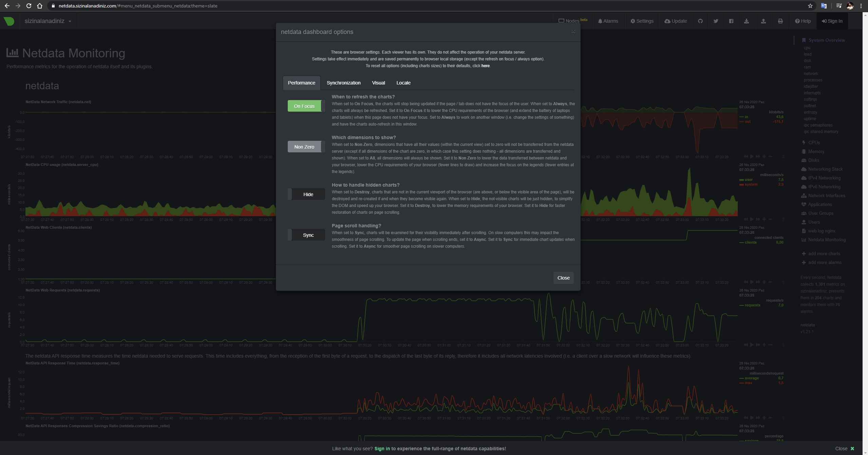Jump to uptime submenu in sidebar

coord(810,119)
